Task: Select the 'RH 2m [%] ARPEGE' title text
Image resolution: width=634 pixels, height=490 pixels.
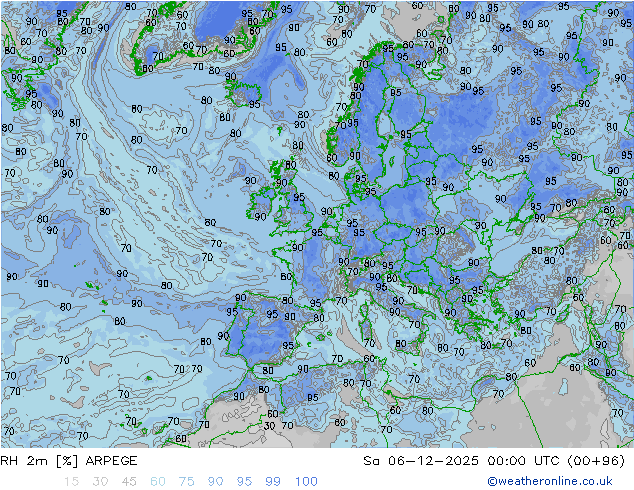Action: click(x=69, y=460)
